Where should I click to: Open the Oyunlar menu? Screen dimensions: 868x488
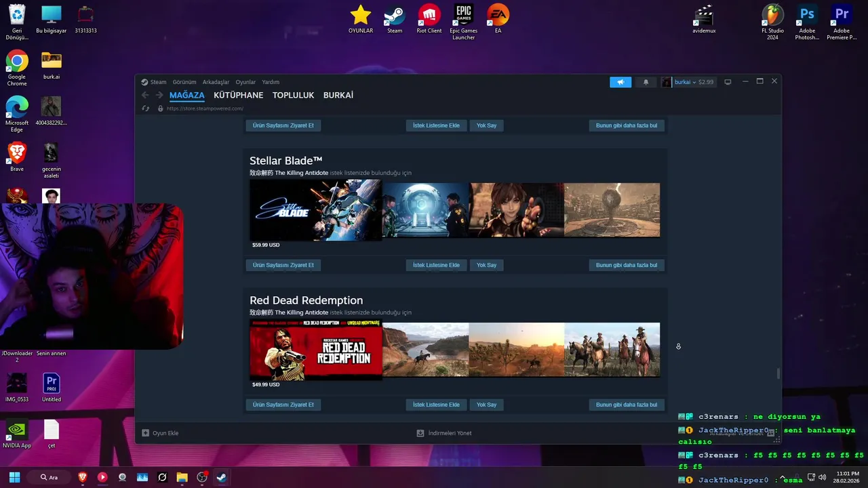(245, 82)
